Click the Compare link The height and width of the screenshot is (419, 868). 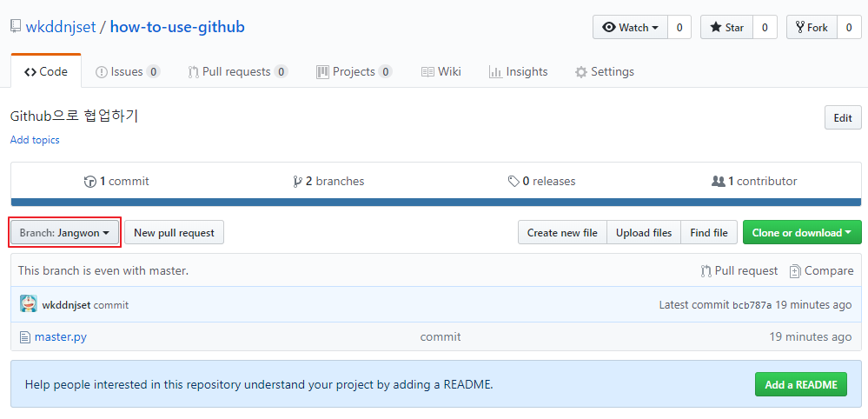pos(821,270)
